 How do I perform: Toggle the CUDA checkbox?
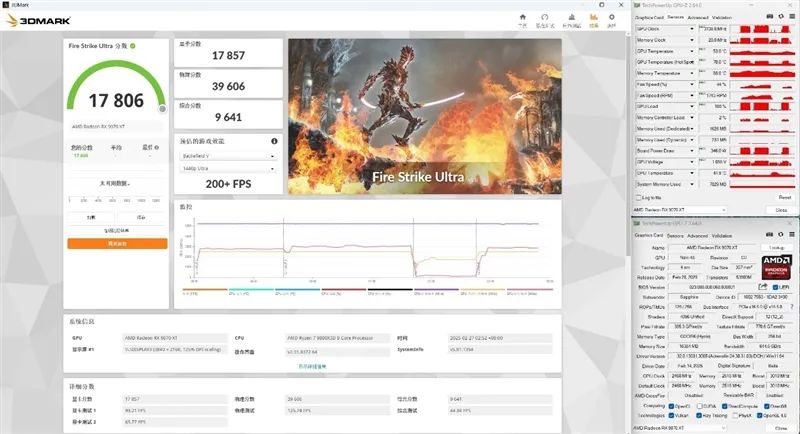click(699, 406)
